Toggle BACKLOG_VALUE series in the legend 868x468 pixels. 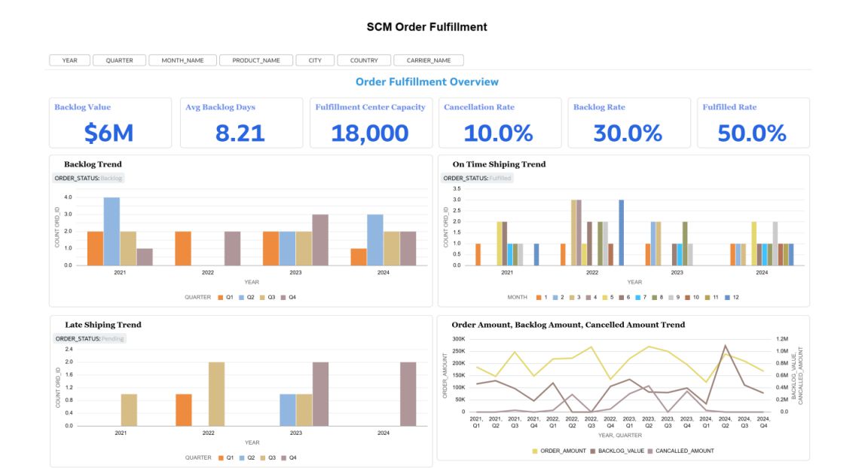point(592,451)
